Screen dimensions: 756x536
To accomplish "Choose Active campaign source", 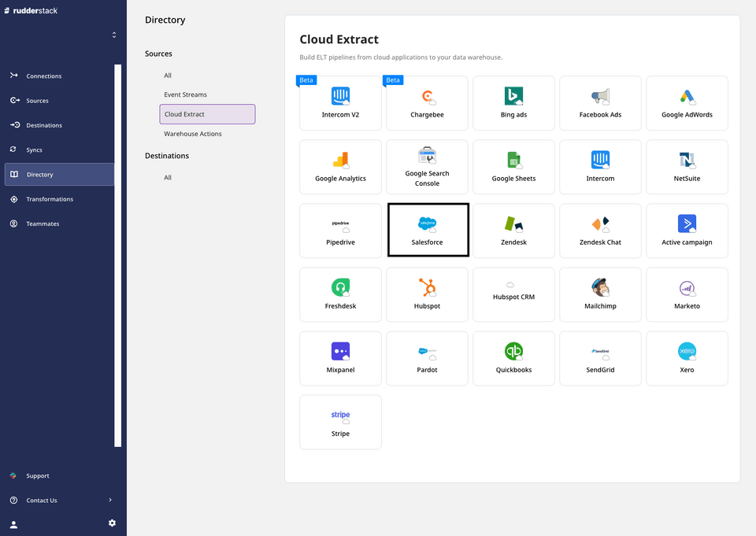I will (687, 231).
